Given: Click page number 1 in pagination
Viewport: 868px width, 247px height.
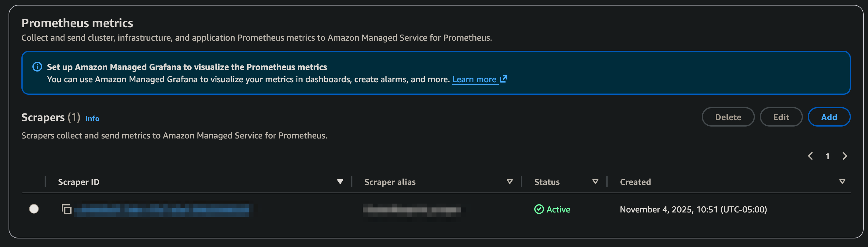Looking at the screenshot, I should pos(828,156).
